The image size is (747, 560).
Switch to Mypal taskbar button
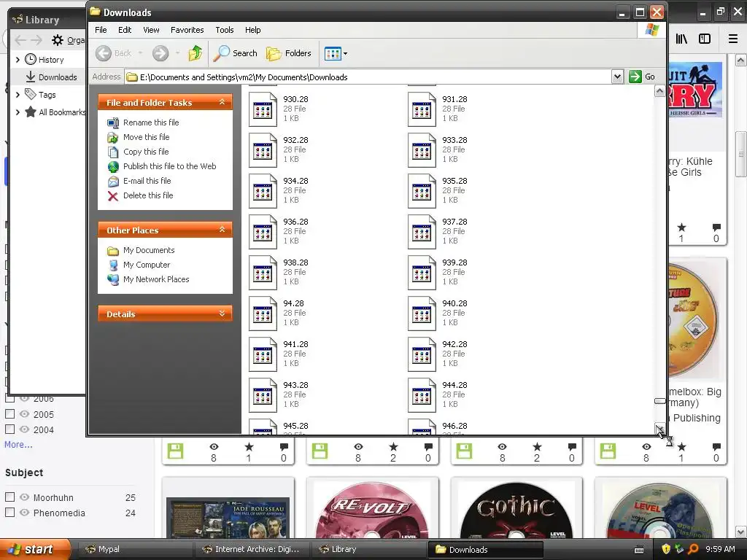(x=135, y=550)
